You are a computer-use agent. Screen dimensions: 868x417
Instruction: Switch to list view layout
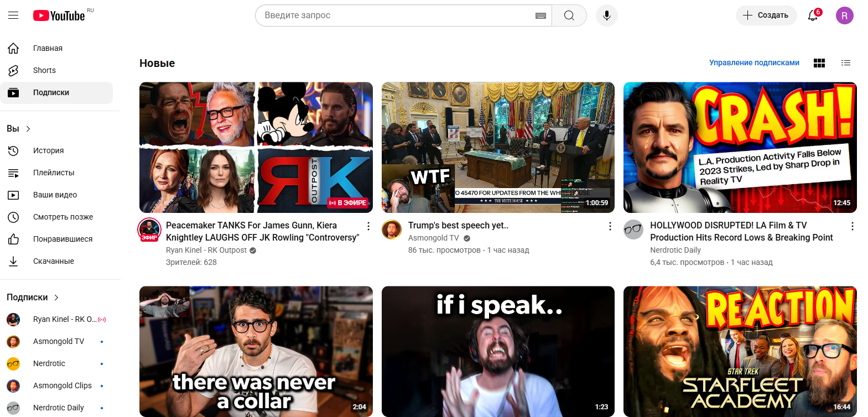pos(846,63)
